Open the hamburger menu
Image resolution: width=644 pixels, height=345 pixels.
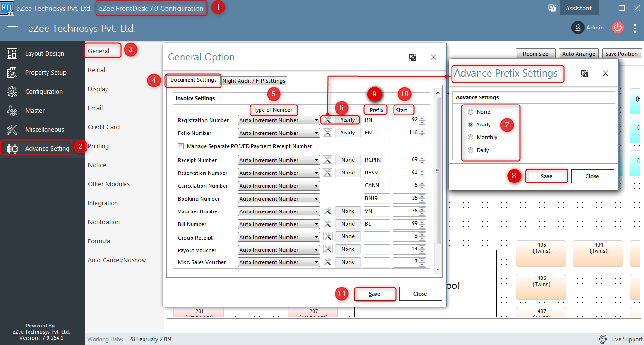coord(12,29)
